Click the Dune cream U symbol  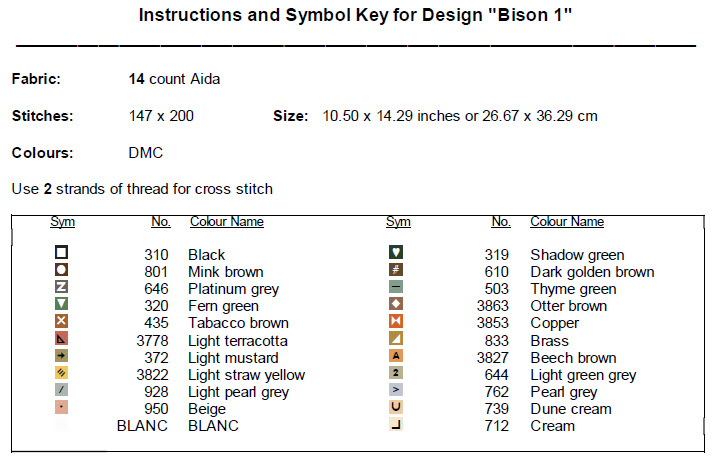pyautogui.click(x=396, y=408)
